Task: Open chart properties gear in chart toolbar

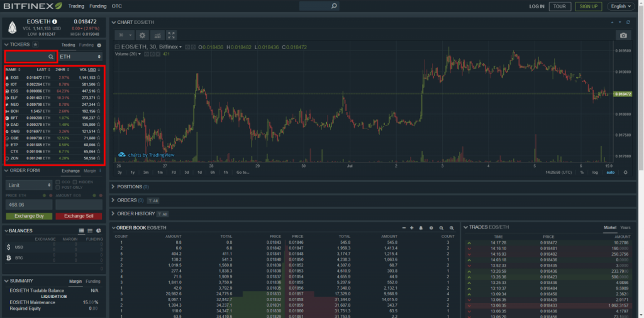Action: pos(143,35)
